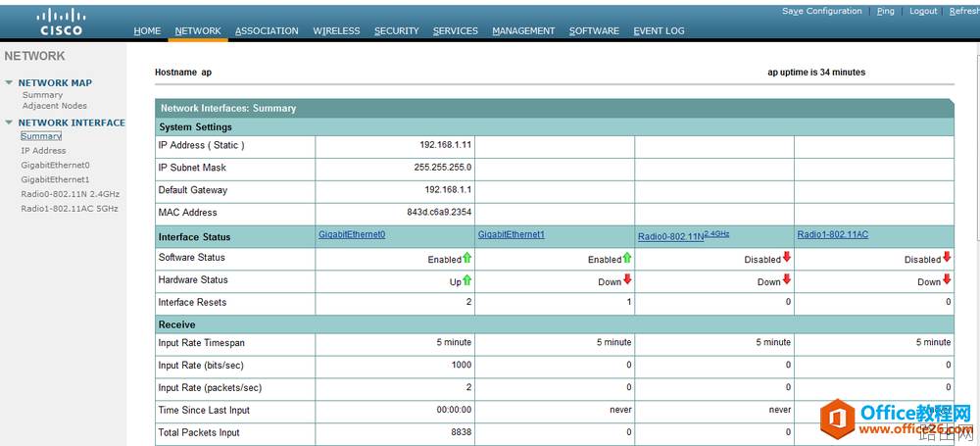Click IP address value 192.168.1.11

[446, 145]
